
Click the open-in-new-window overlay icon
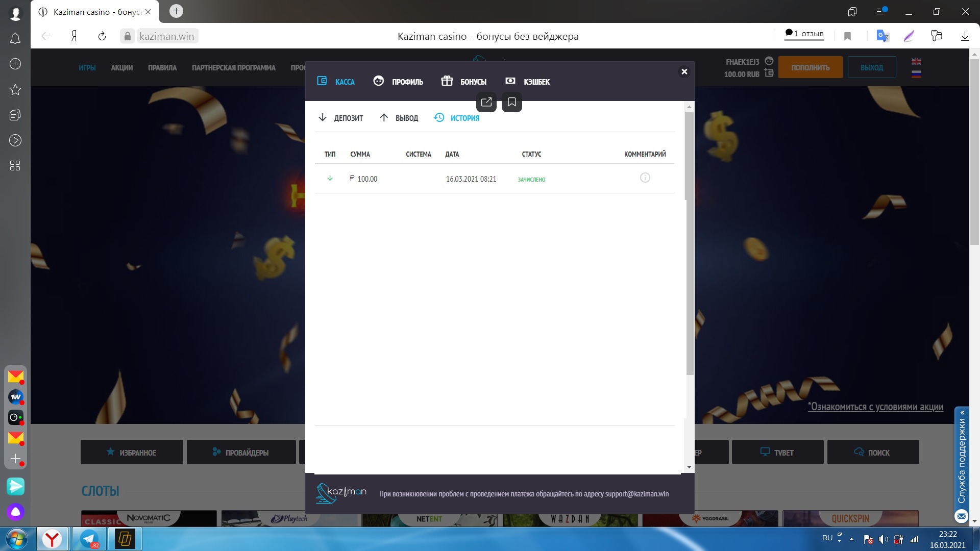[x=486, y=102]
